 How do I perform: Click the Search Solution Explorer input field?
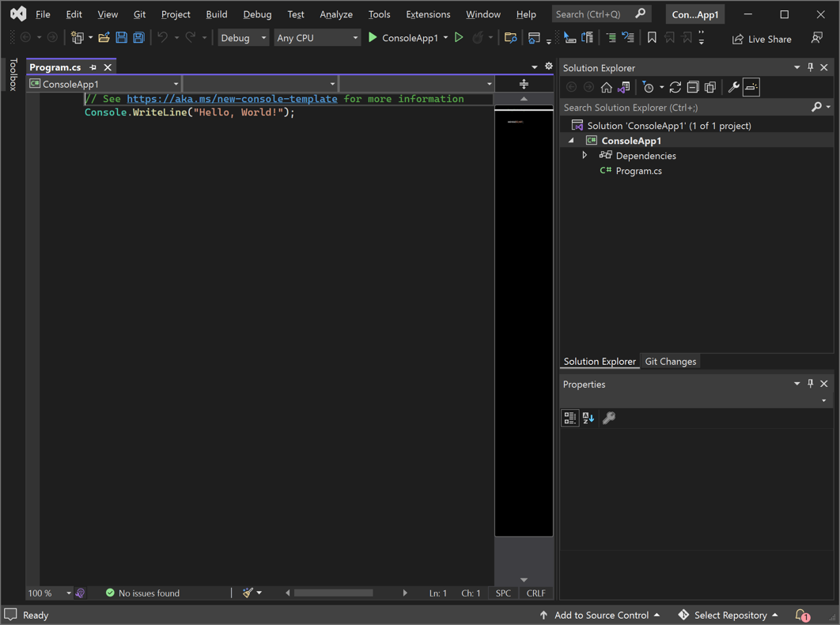pos(685,108)
